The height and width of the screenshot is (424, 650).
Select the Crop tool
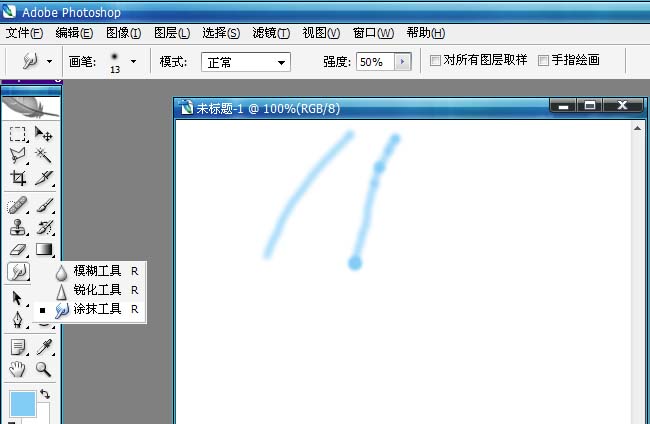click(x=17, y=178)
